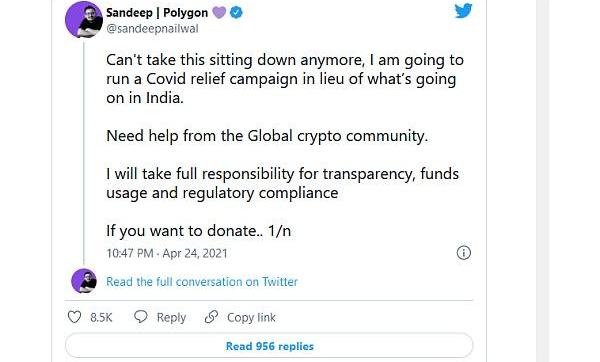Screen dimensions: 600x362
Task: Like the tweet with heart icon
Action: (x=74, y=317)
